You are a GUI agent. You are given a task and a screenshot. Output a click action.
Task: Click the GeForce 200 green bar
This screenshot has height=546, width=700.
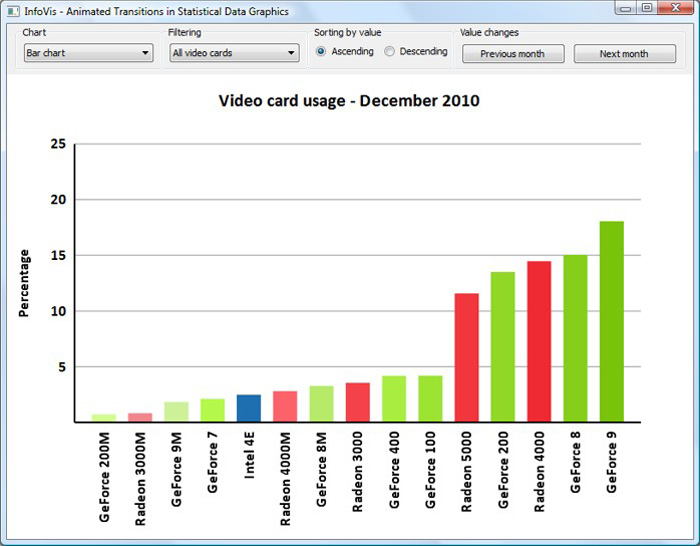click(503, 347)
